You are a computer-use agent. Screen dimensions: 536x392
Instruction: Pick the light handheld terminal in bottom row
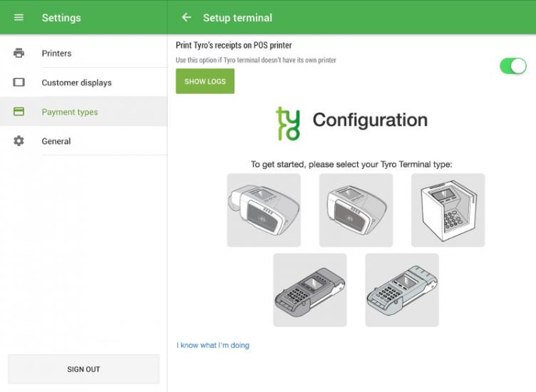pyautogui.click(x=402, y=290)
